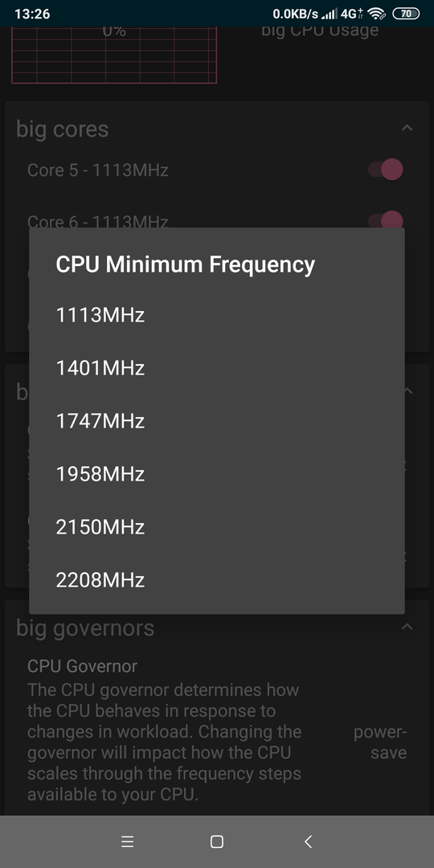This screenshot has width=434, height=868.
Task: Tap the battery indicator in status bar
Action: 406,14
